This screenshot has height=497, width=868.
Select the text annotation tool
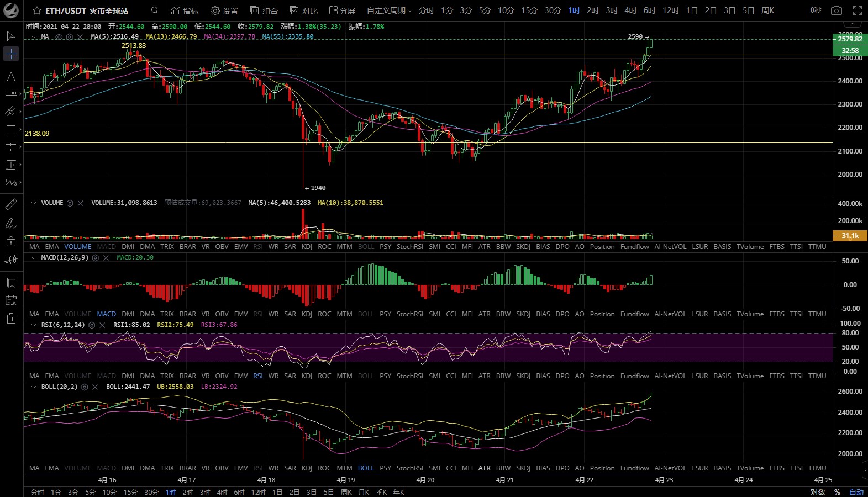(11, 77)
